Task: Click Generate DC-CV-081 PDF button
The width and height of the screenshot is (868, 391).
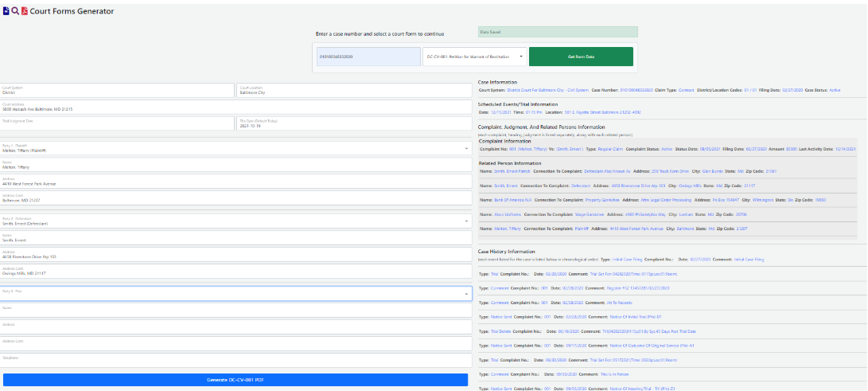Action: pos(235,380)
